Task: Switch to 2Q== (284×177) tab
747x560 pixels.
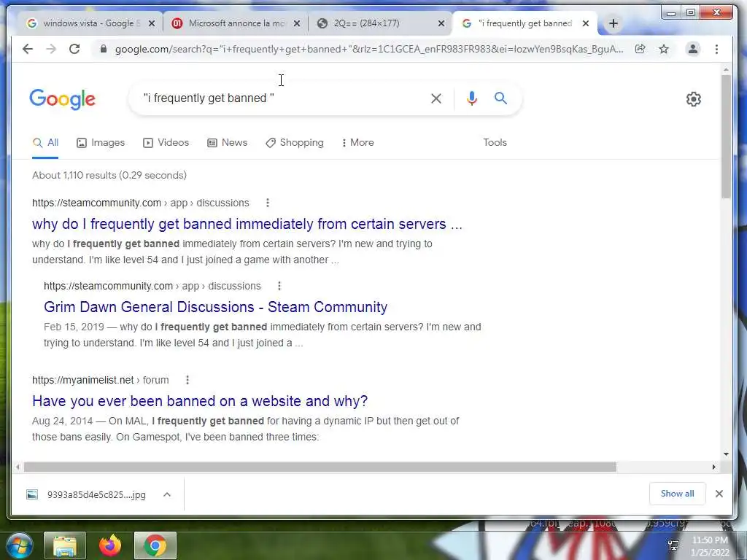Action: (x=379, y=23)
